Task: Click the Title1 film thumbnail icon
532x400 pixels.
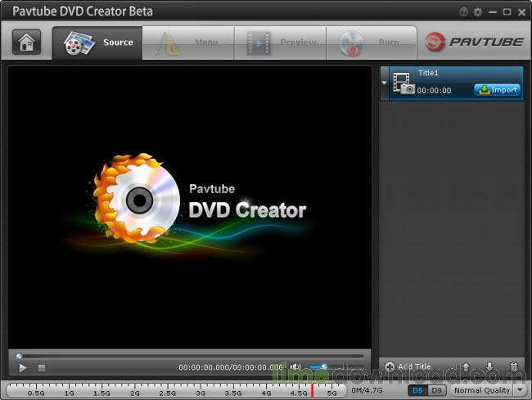Action: tap(403, 83)
